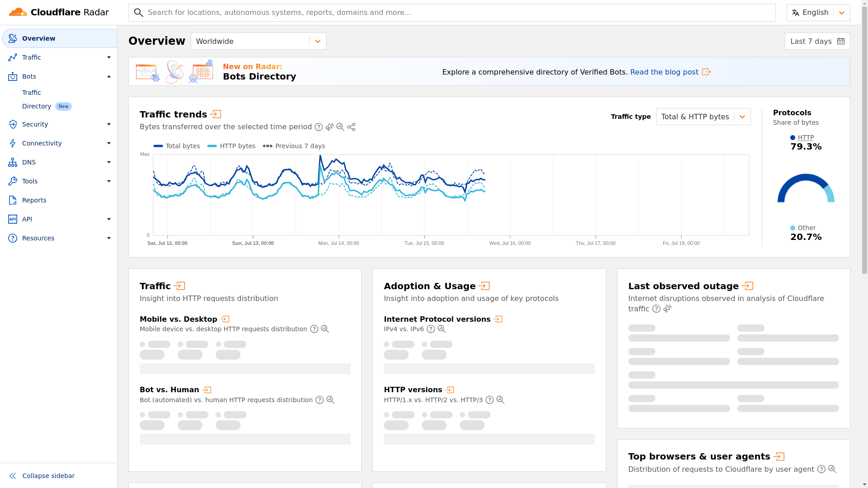
Task: Open Adoption & Usage arrow icon
Action: [484, 286]
